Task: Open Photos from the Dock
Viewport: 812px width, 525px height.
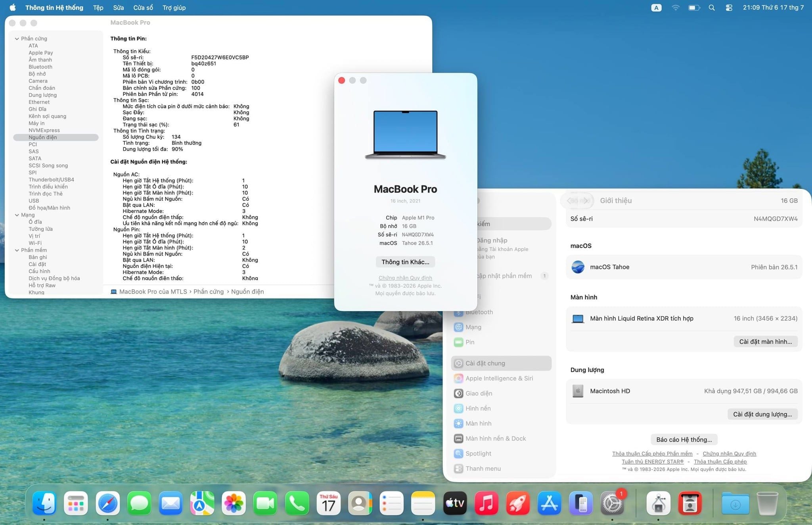Action: [234, 503]
